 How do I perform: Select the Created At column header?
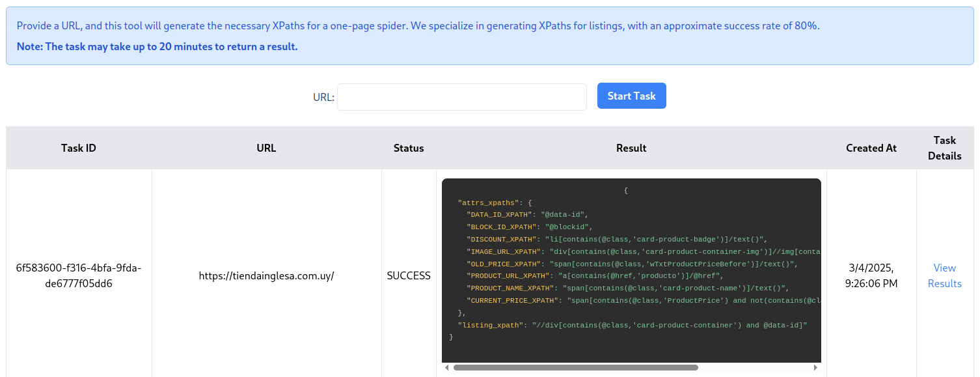[x=871, y=148]
